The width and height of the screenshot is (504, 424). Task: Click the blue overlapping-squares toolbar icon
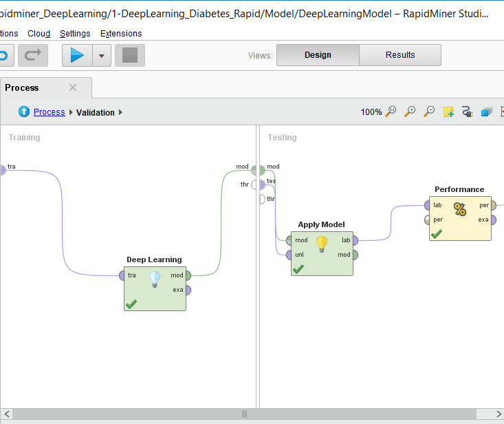coord(487,112)
